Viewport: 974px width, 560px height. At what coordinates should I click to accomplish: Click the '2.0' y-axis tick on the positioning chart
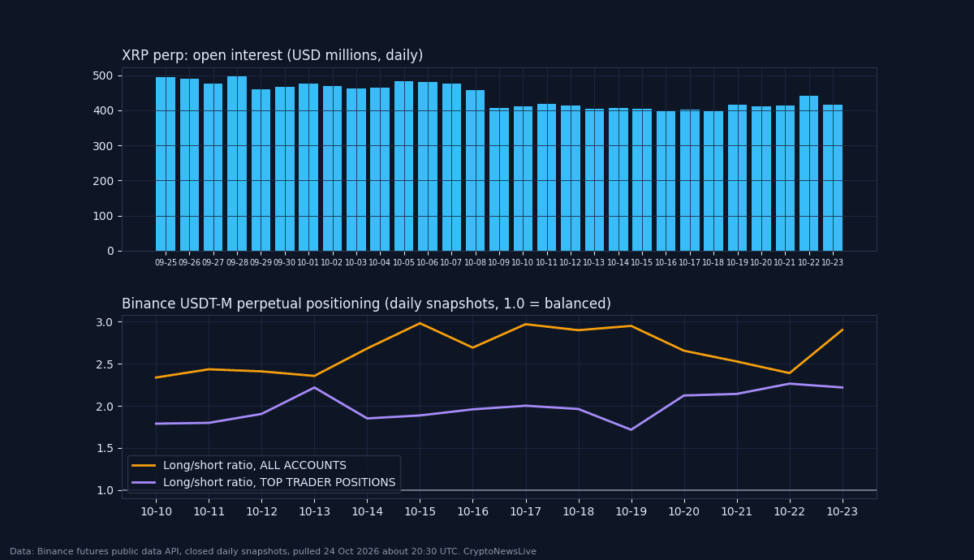(x=104, y=406)
